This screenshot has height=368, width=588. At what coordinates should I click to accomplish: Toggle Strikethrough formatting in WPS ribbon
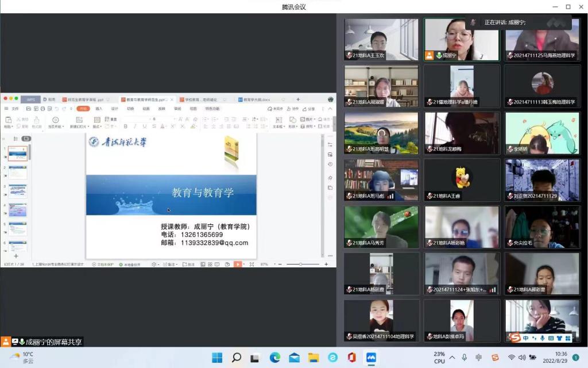(x=154, y=126)
